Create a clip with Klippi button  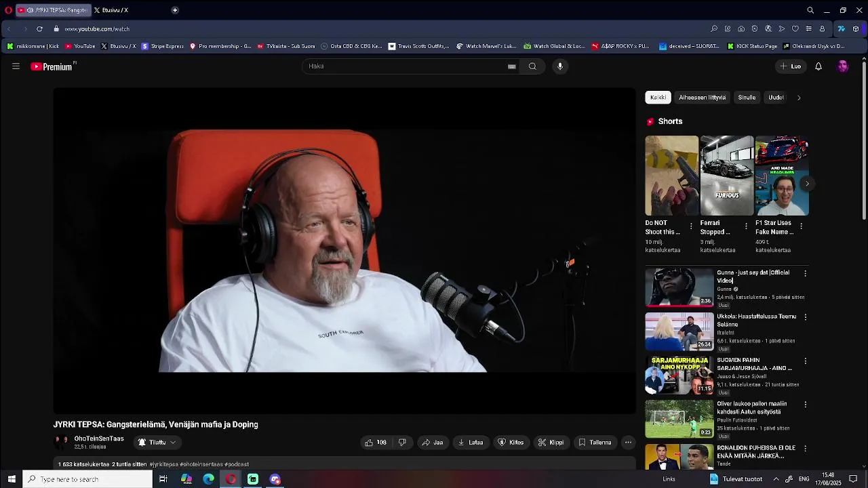tap(551, 443)
